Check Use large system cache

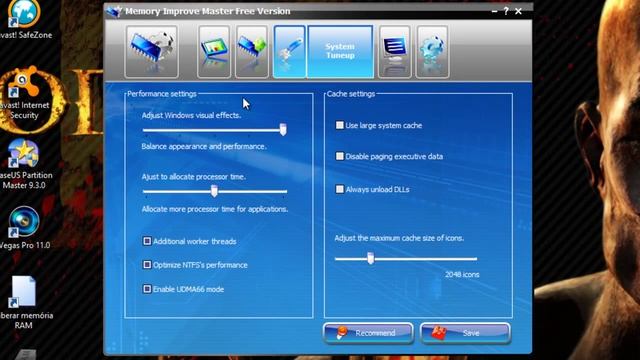(340, 125)
